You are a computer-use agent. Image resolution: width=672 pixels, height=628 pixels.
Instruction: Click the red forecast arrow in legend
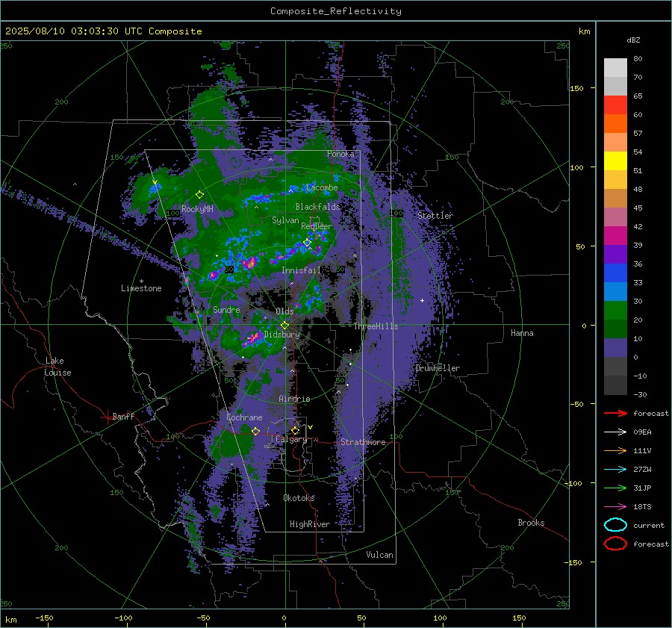point(615,413)
